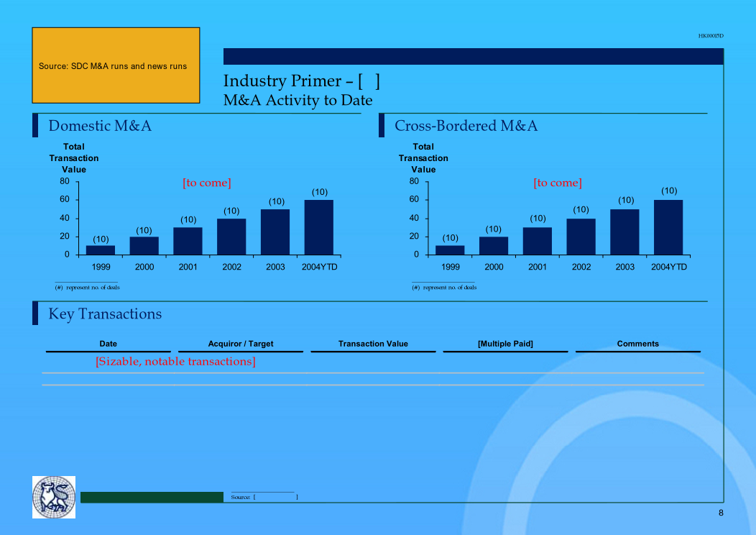Click the 'Industry Primer – [ ]' title
756x535 pixels.
pos(301,81)
